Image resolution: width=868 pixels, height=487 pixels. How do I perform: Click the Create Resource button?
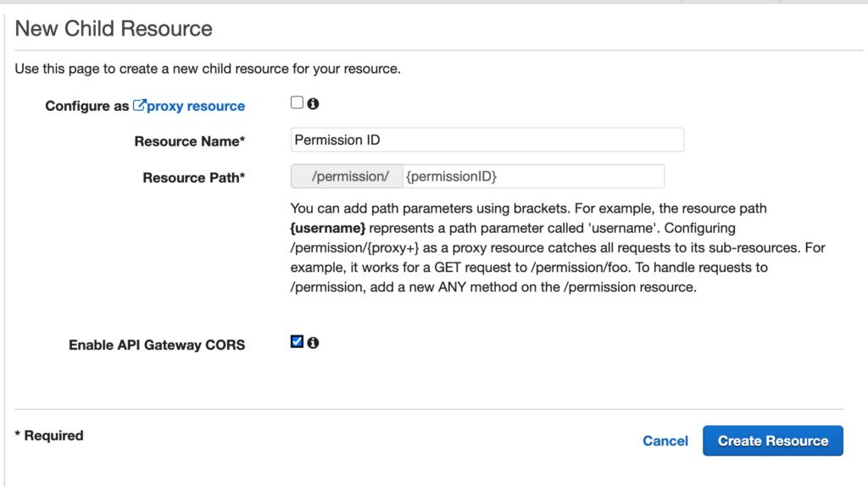coord(772,440)
